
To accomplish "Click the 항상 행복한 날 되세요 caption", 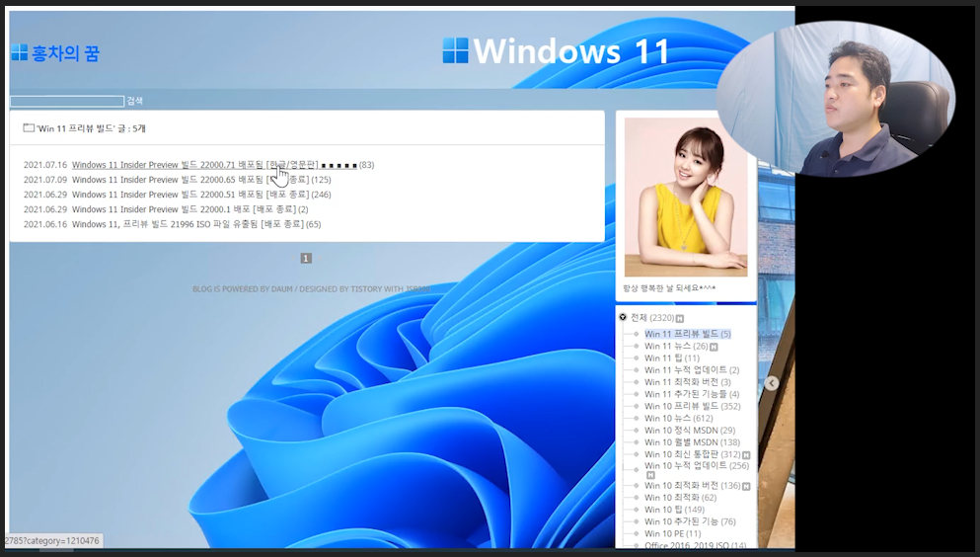I will [x=669, y=288].
